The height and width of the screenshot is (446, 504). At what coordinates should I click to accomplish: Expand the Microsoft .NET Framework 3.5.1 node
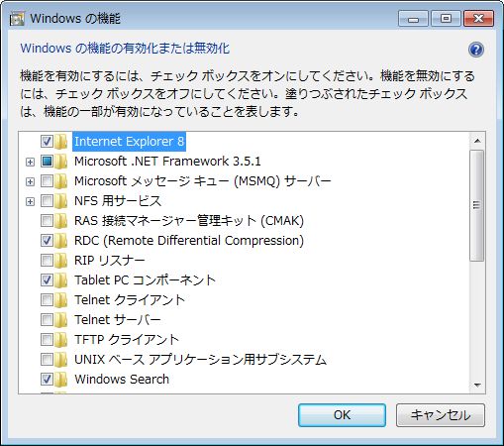(x=30, y=162)
